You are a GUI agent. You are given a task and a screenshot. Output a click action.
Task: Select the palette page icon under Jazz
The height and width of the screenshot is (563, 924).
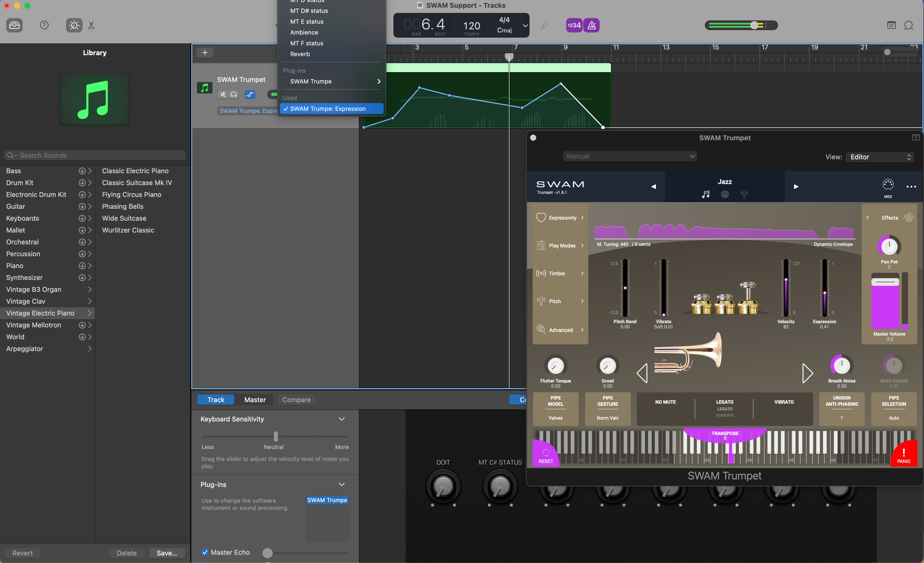(x=725, y=194)
